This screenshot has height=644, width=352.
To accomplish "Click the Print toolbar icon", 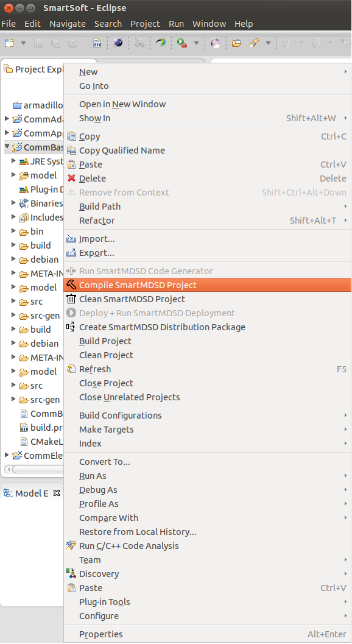I will coord(72,43).
